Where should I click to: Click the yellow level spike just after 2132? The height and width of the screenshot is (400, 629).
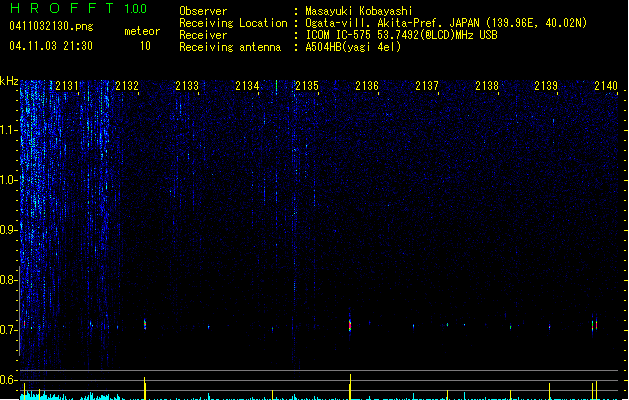pyautogui.click(x=145, y=388)
